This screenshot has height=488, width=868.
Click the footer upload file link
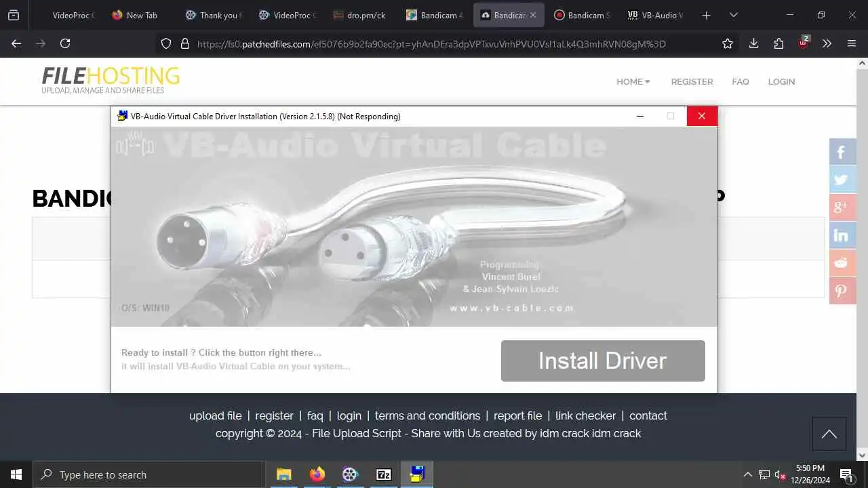(215, 415)
